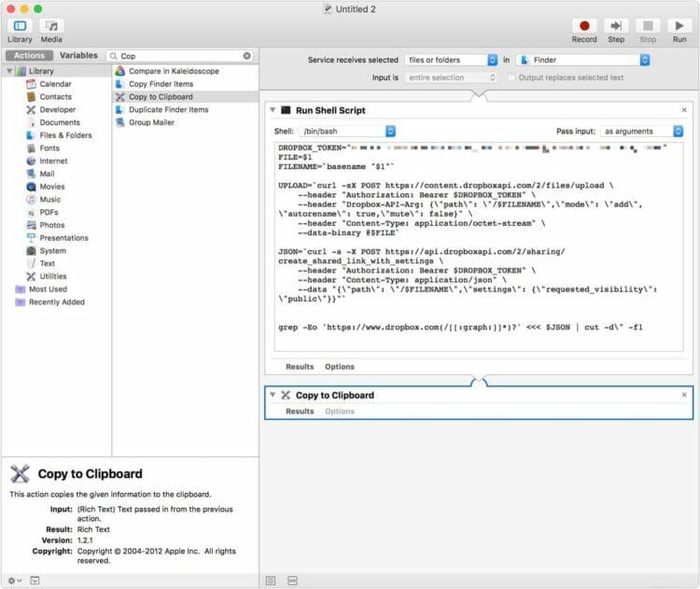Open the files or folders dropdown
700x589 pixels.
pyautogui.click(x=451, y=60)
